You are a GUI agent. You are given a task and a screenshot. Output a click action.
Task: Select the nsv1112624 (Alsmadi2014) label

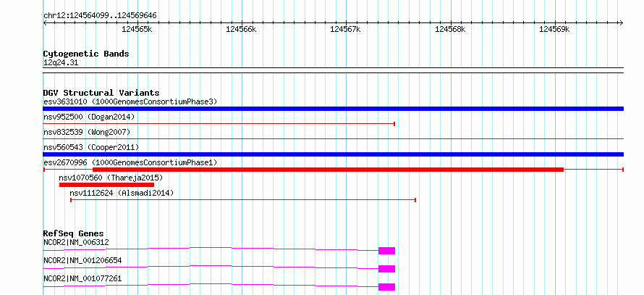pos(122,193)
